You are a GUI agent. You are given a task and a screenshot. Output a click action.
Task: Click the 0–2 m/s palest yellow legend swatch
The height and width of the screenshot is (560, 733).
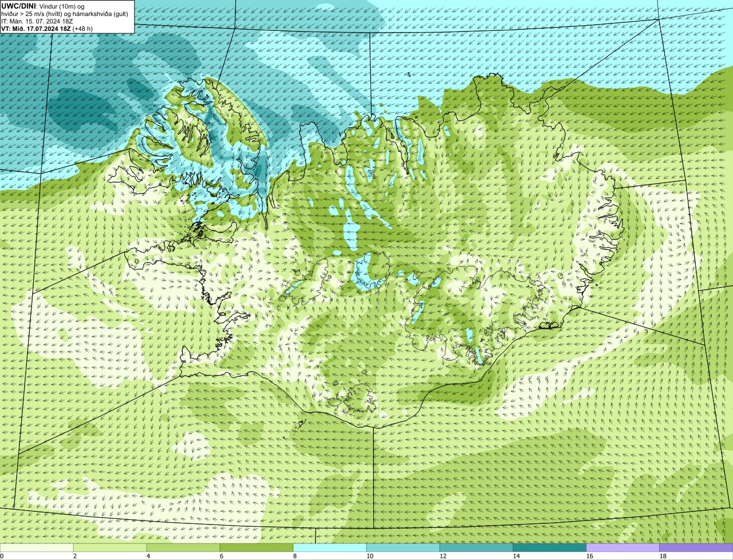click(37, 548)
